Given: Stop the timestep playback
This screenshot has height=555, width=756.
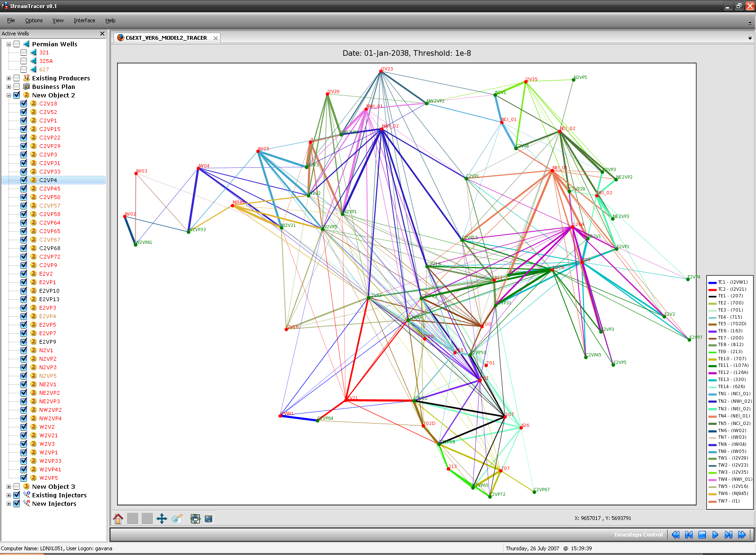Looking at the screenshot, I should pyautogui.click(x=702, y=535).
